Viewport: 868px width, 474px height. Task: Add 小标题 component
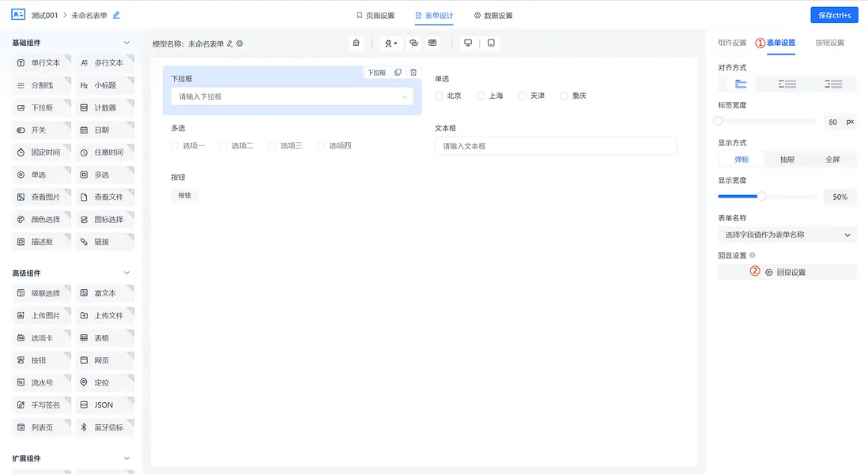[104, 85]
